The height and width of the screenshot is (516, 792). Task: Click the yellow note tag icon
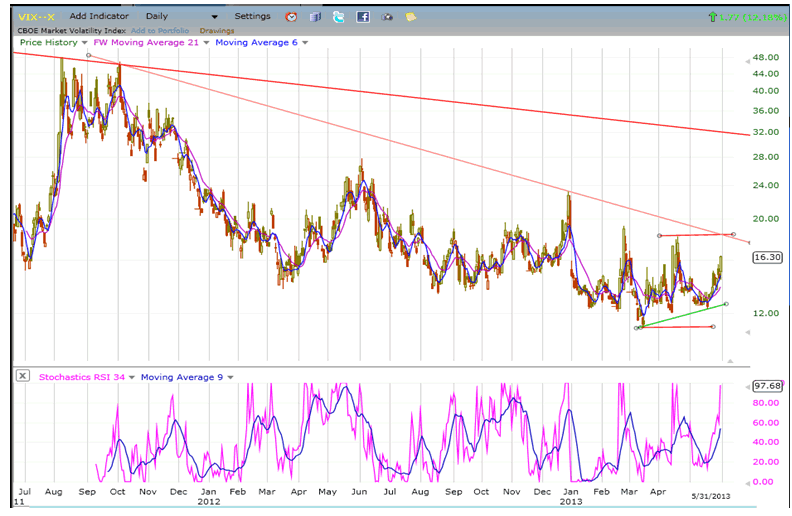pos(410,17)
